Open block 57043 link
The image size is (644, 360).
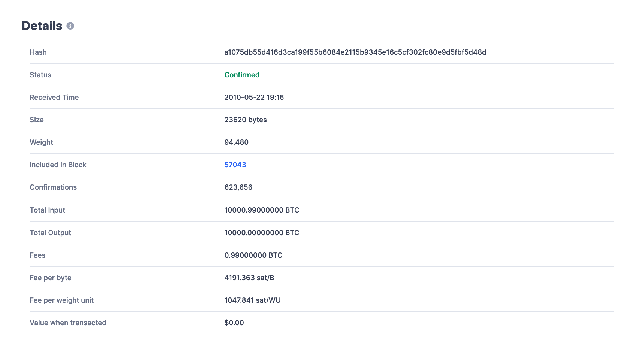[x=235, y=165]
